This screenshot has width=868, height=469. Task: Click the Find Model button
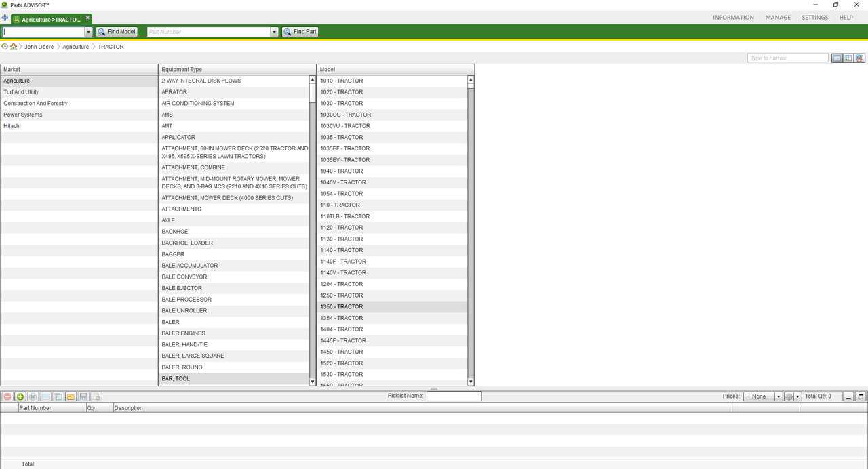(x=117, y=32)
